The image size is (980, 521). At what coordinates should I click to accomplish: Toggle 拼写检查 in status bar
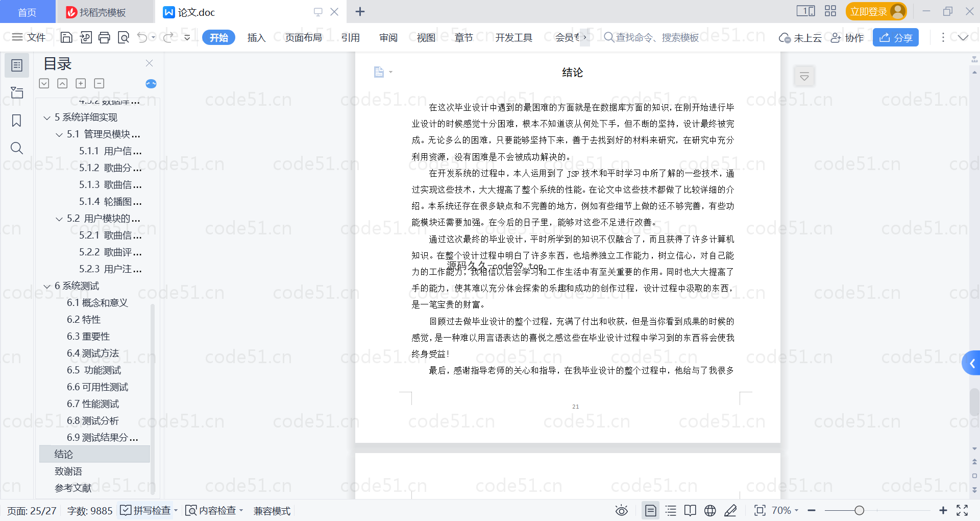(x=145, y=510)
